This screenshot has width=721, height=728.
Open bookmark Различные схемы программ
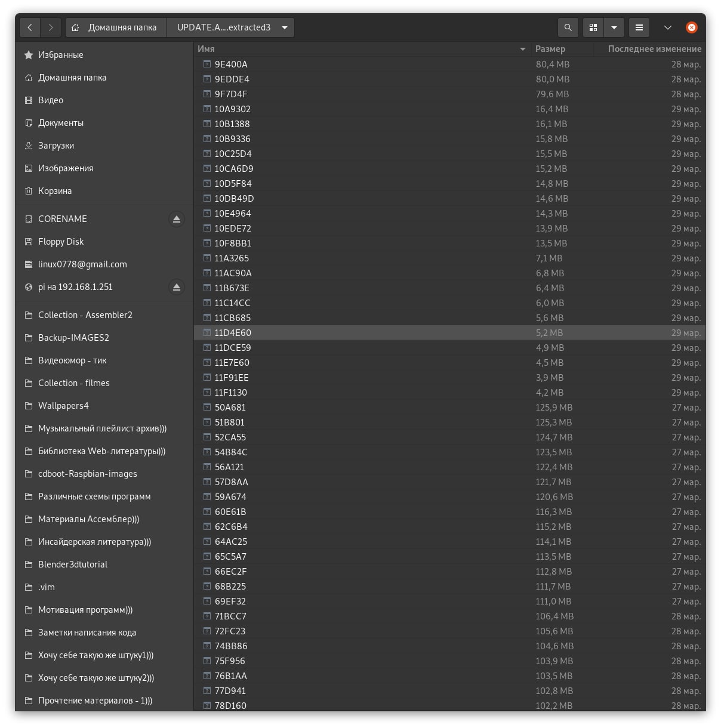coord(104,496)
